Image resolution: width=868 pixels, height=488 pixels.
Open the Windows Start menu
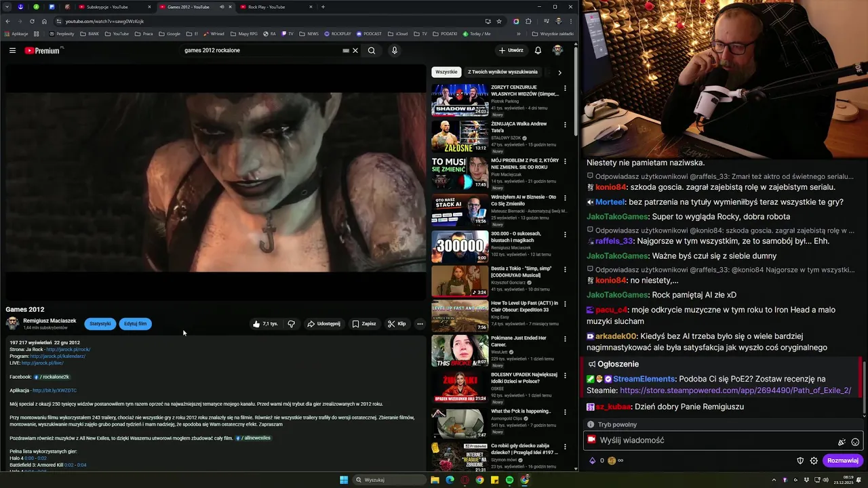point(344,480)
